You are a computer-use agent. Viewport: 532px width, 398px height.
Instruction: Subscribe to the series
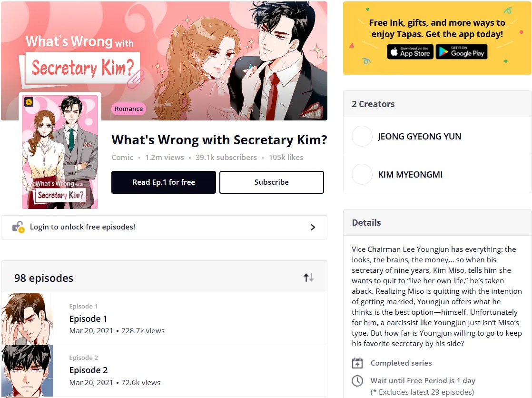(272, 182)
